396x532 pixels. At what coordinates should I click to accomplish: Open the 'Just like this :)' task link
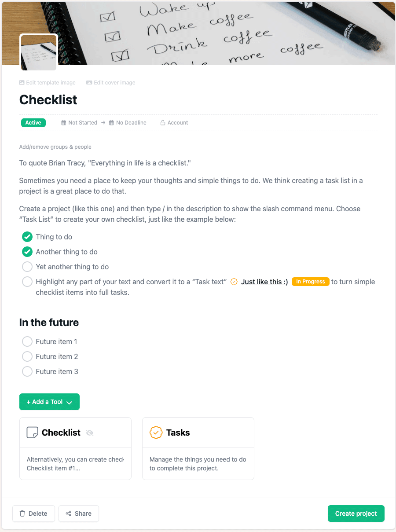(x=264, y=281)
